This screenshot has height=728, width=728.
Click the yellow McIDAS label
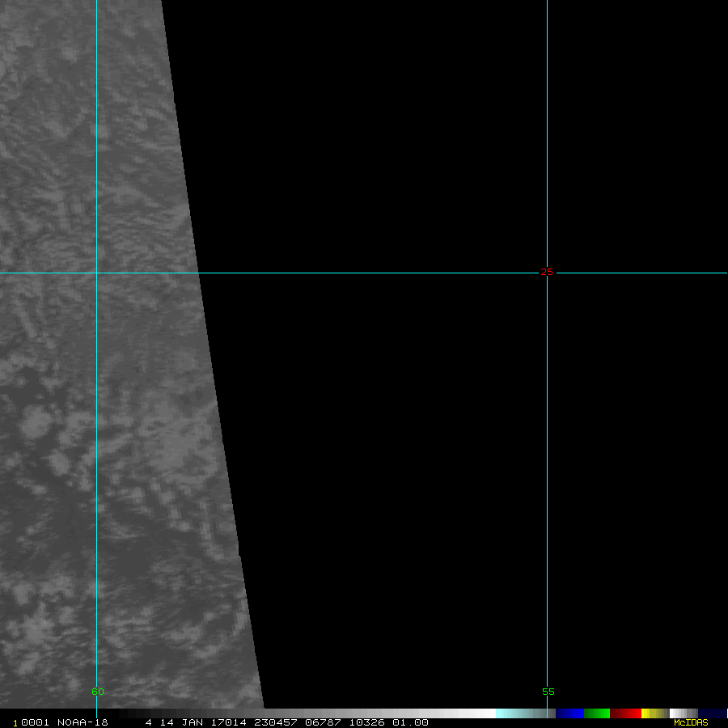[x=690, y=722]
